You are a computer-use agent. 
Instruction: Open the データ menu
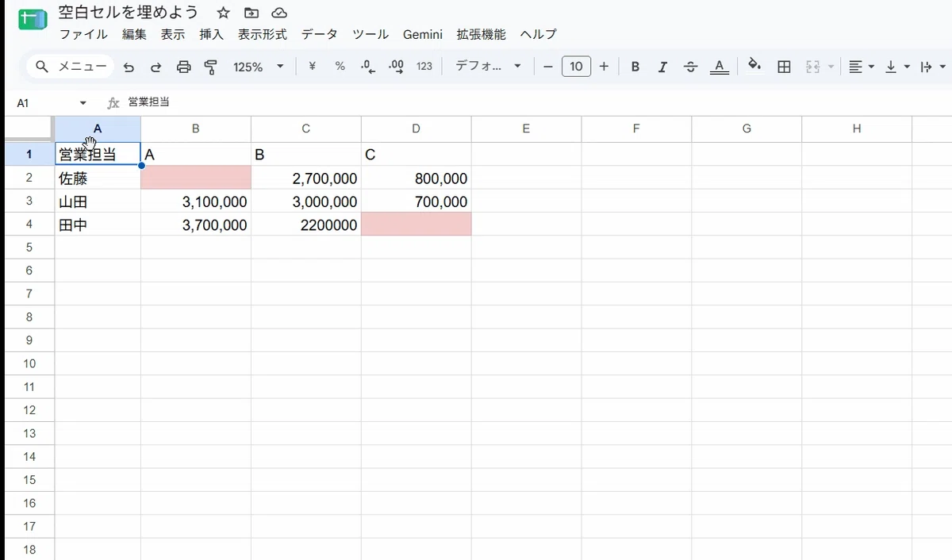point(319,35)
